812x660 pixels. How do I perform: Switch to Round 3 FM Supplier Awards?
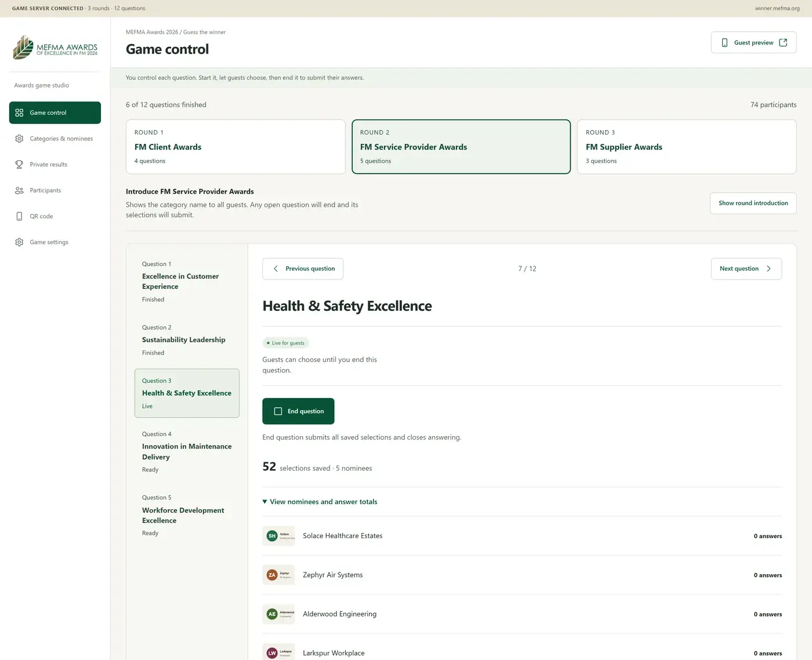[x=687, y=147]
